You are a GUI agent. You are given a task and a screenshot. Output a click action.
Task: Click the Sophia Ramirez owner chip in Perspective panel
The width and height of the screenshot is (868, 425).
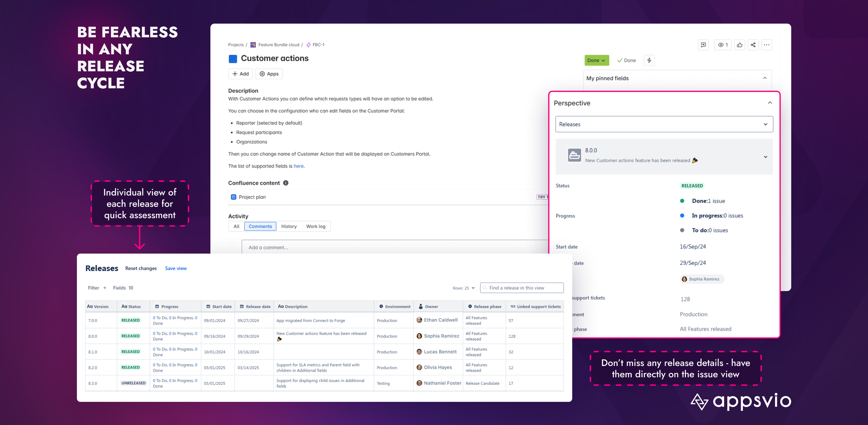(702, 279)
